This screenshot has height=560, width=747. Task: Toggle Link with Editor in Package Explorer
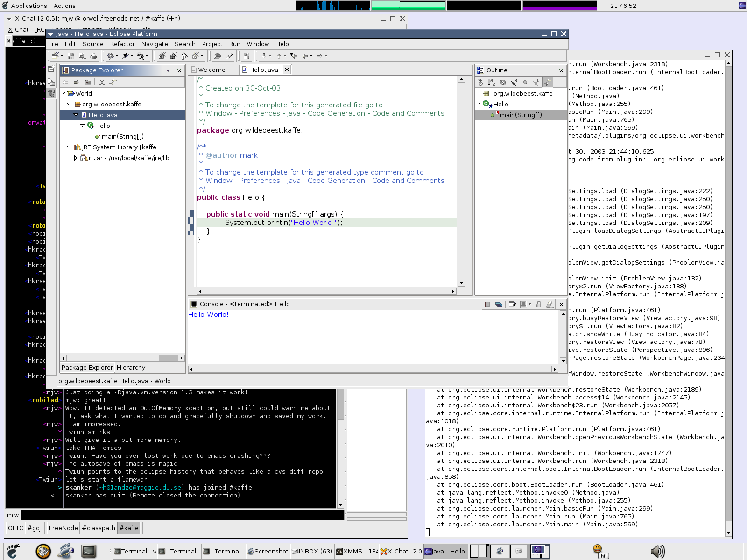pyautogui.click(x=113, y=82)
